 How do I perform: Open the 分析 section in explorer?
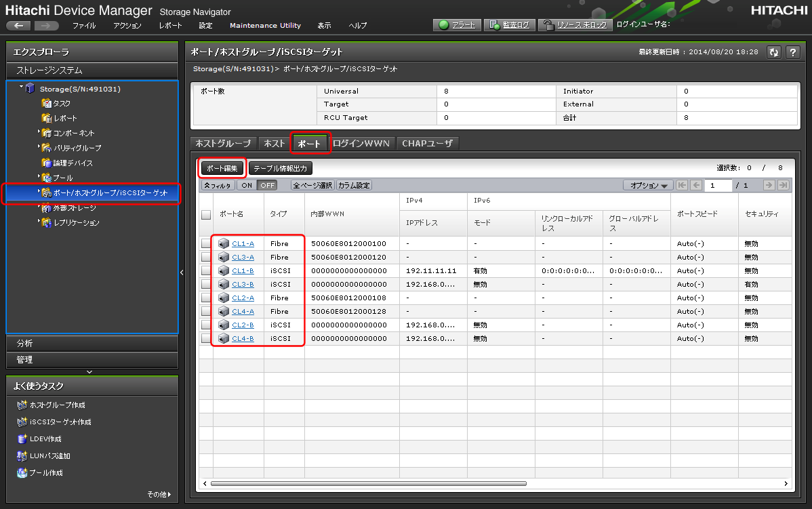(92, 344)
